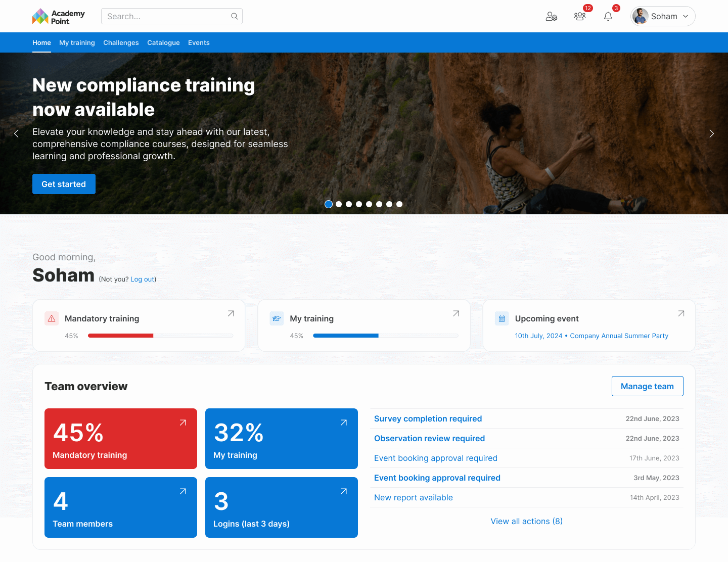Click the Get started button
The image size is (728, 562).
pyautogui.click(x=64, y=184)
